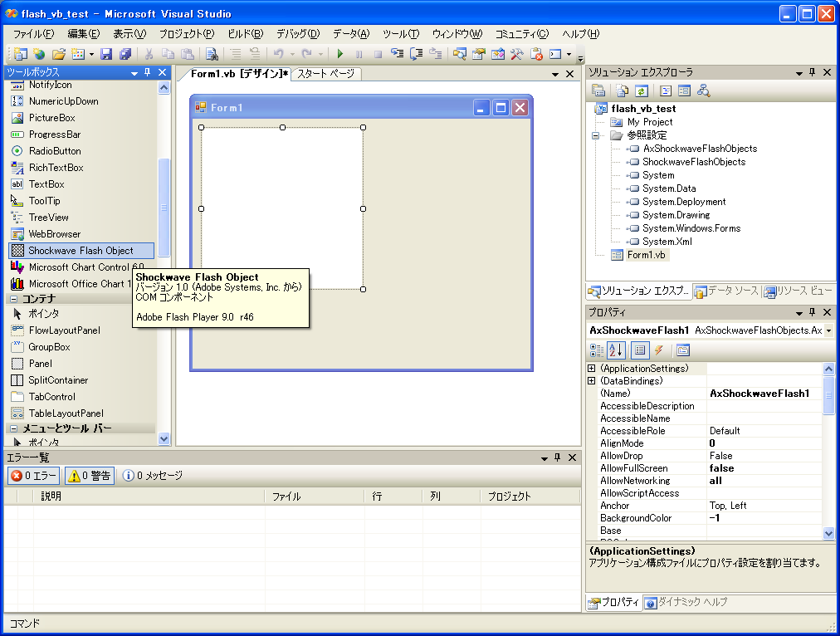Expand the (ApplicationSettings) property node
The image size is (840, 636).
(592, 368)
